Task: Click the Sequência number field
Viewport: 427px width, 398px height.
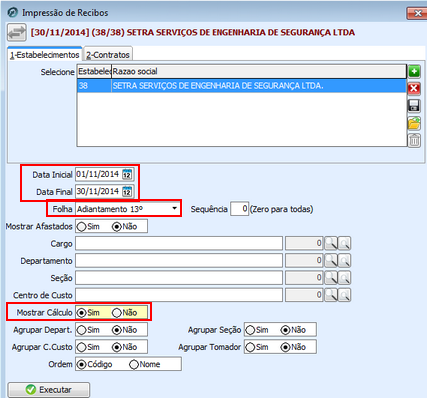Action: coord(239,209)
